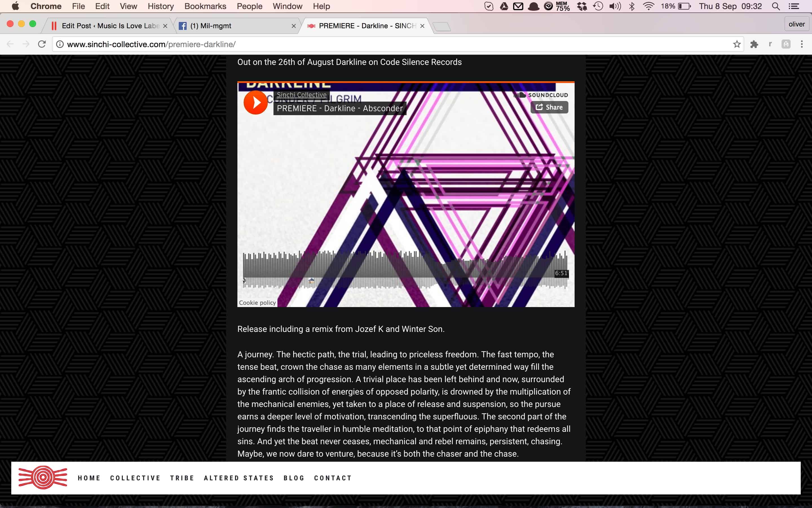Screen dimensions: 812x508
Task: Open Chrome's three-dot menu
Action: (x=802, y=44)
